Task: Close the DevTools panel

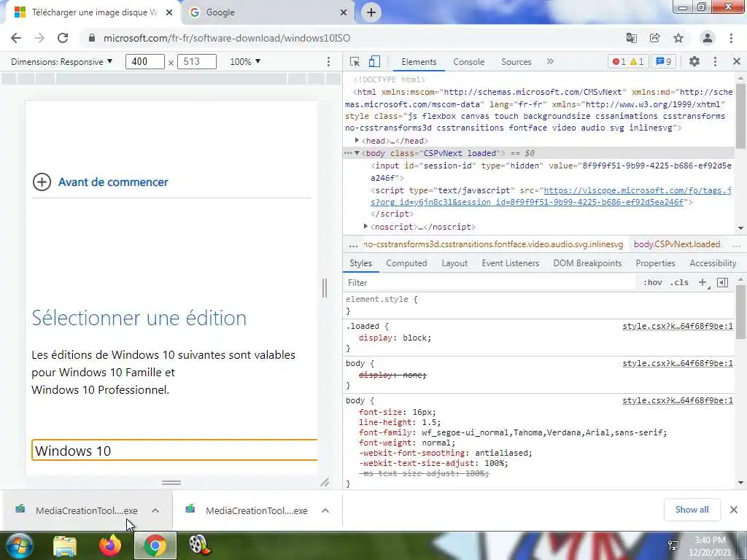Action: pos(737,61)
